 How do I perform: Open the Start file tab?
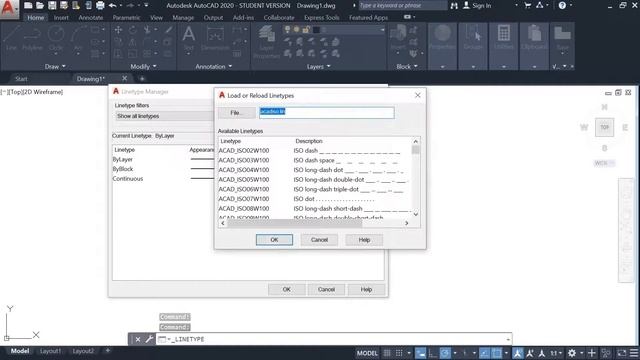tap(21, 78)
